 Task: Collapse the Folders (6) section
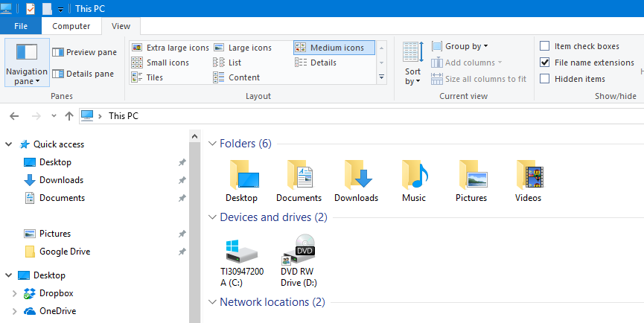pos(212,144)
